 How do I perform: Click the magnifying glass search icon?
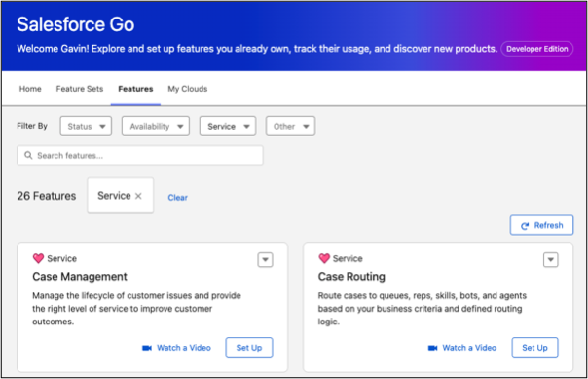click(x=28, y=155)
